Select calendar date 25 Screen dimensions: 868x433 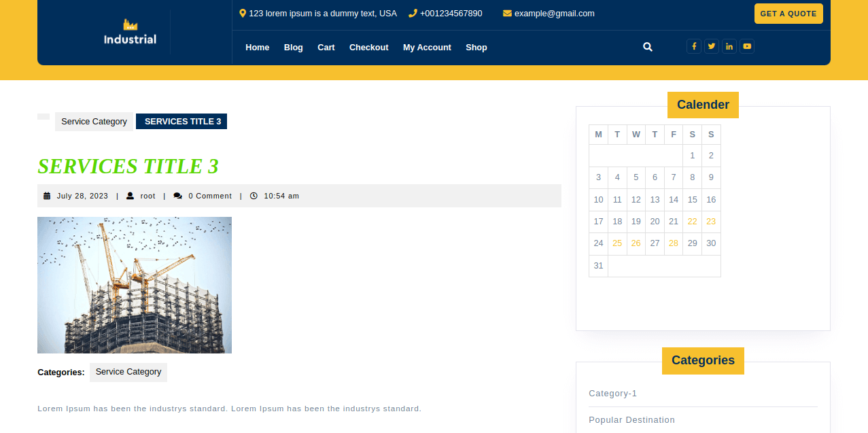[x=617, y=243]
